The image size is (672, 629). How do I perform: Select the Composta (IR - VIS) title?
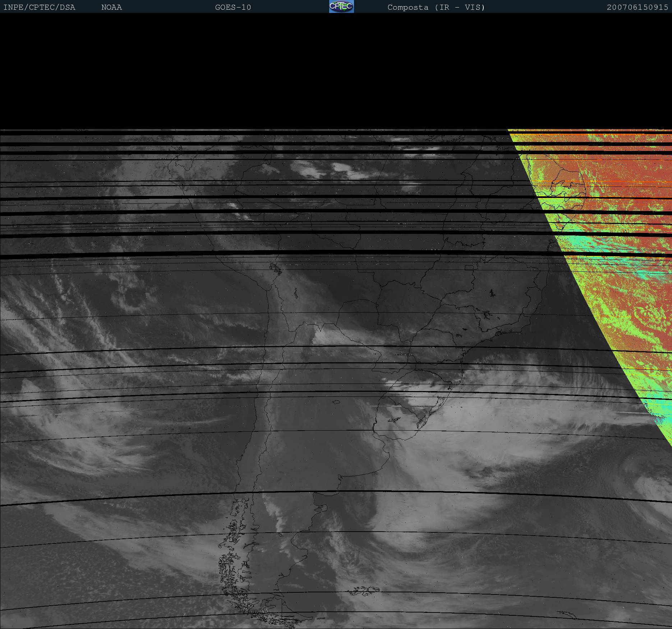pos(436,7)
